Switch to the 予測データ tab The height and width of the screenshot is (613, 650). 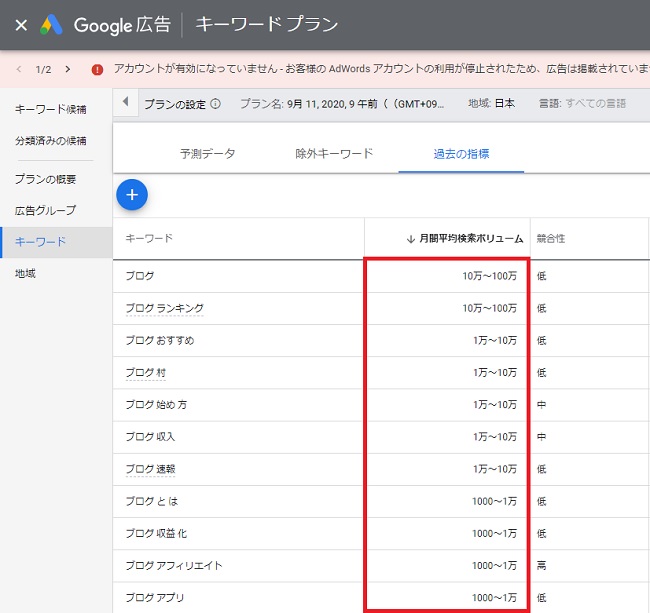click(207, 154)
